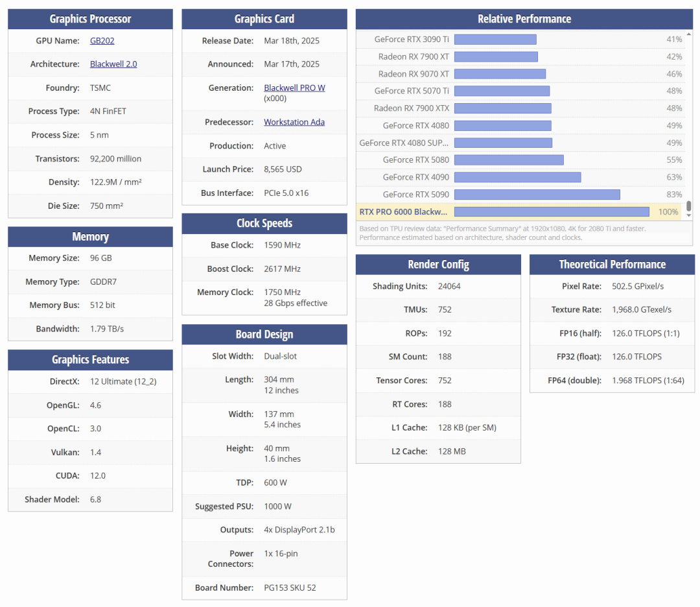700x607 pixels.
Task: Click the 1000 W suggested PSU value
Action: click(277, 506)
